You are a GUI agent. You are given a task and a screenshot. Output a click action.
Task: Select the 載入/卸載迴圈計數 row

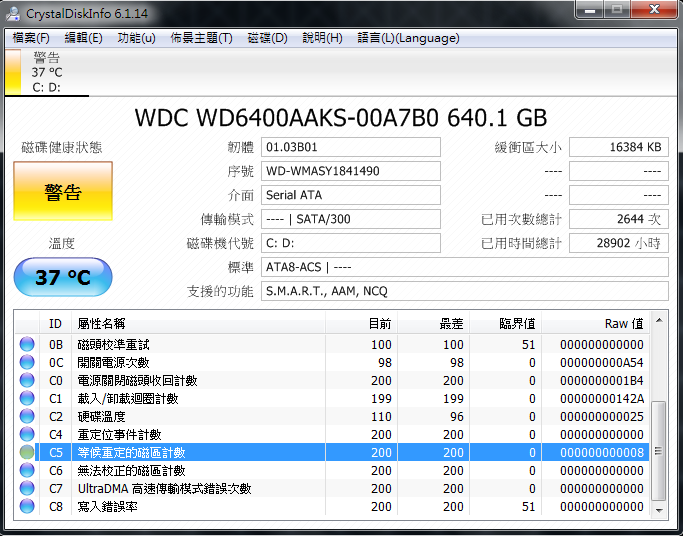pos(332,398)
